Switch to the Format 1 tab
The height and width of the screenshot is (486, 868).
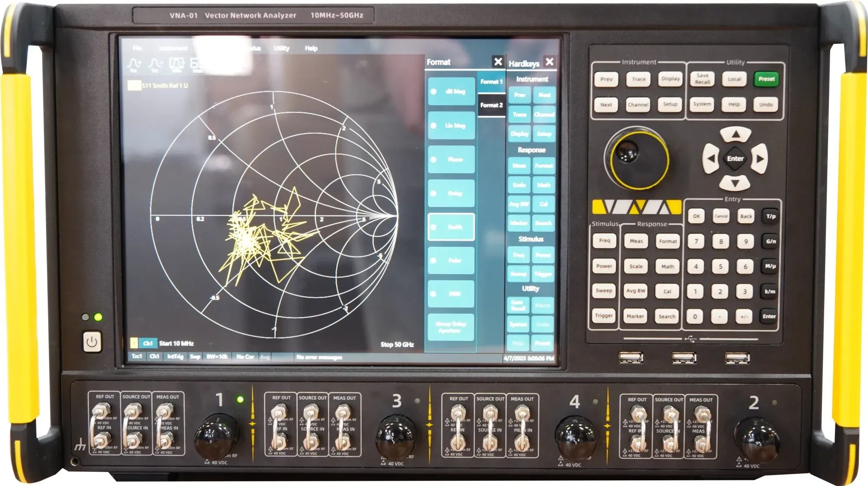tap(491, 82)
